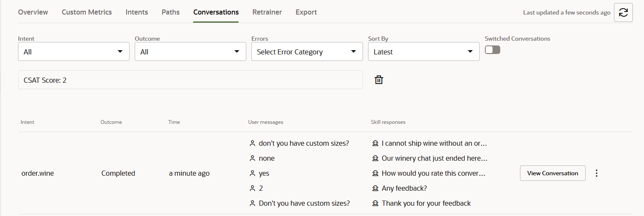Open the Select Error Category dropdown
The image size is (644, 216).
pyautogui.click(x=307, y=52)
